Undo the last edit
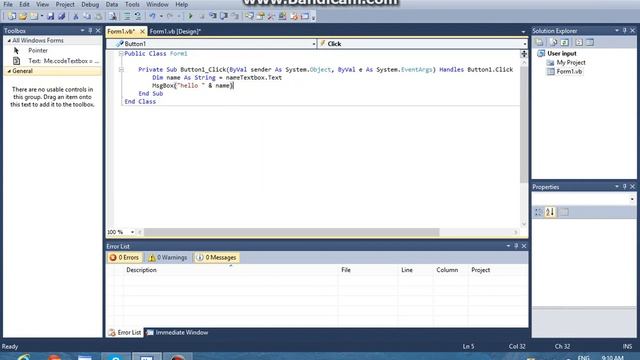The width and height of the screenshot is (640, 360). [x=152, y=16]
